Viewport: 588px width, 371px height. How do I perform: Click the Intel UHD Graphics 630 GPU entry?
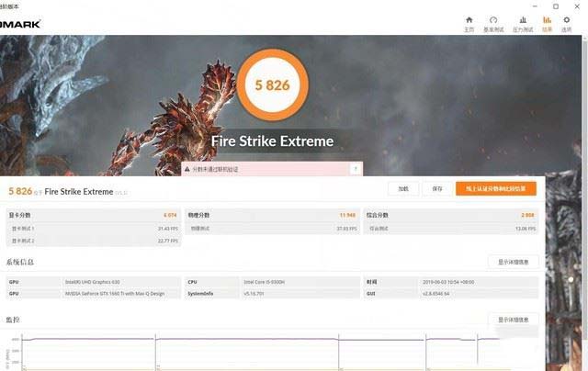92,282
